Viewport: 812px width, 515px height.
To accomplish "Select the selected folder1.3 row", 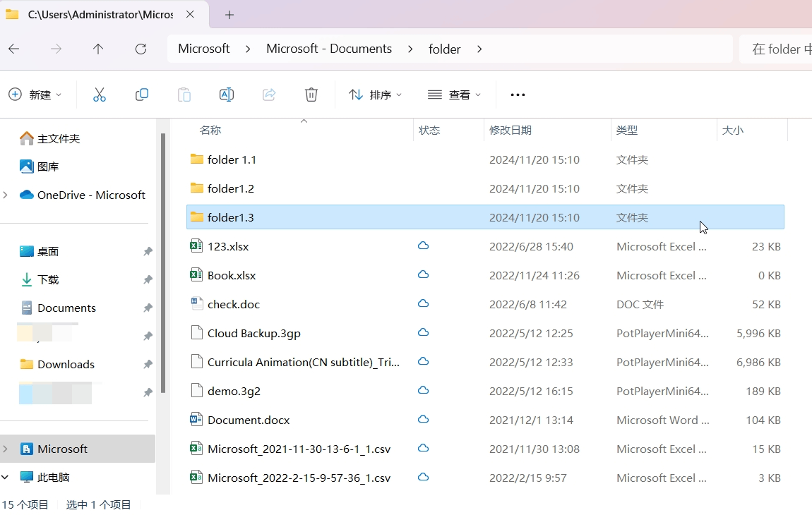I will [x=485, y=217].
